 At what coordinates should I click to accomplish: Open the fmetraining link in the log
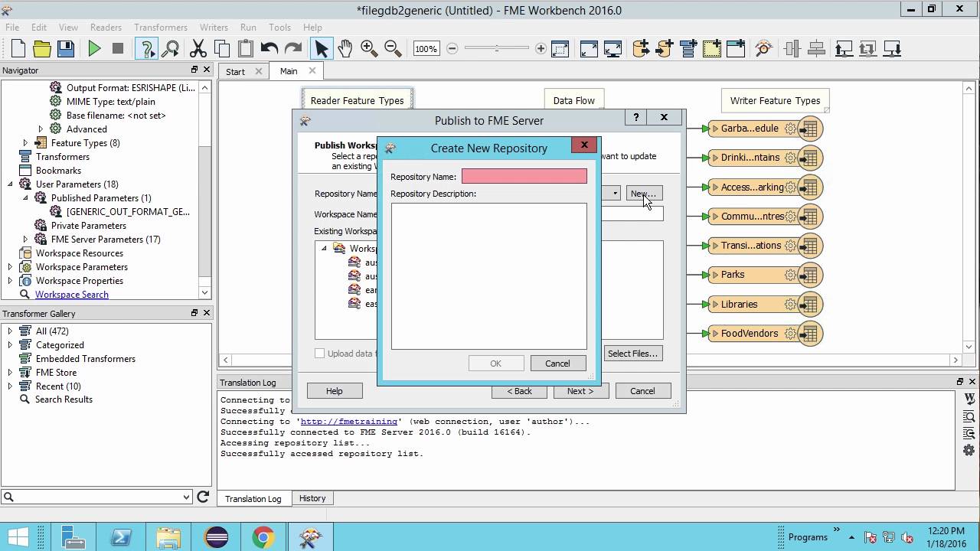[348, 422]
